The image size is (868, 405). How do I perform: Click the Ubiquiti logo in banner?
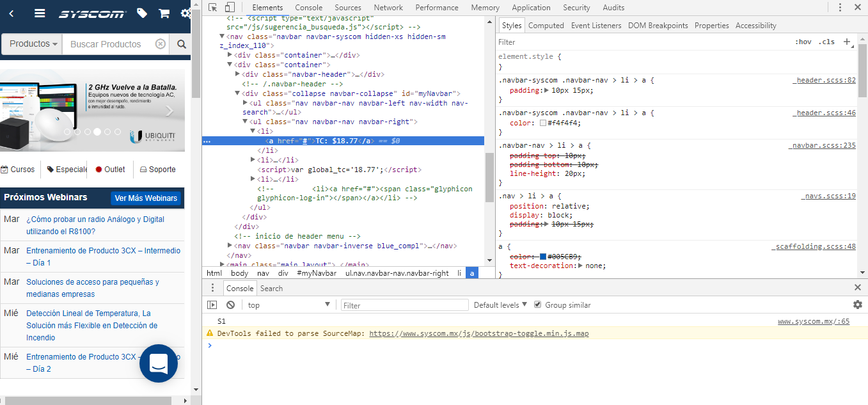coord(152,138)
